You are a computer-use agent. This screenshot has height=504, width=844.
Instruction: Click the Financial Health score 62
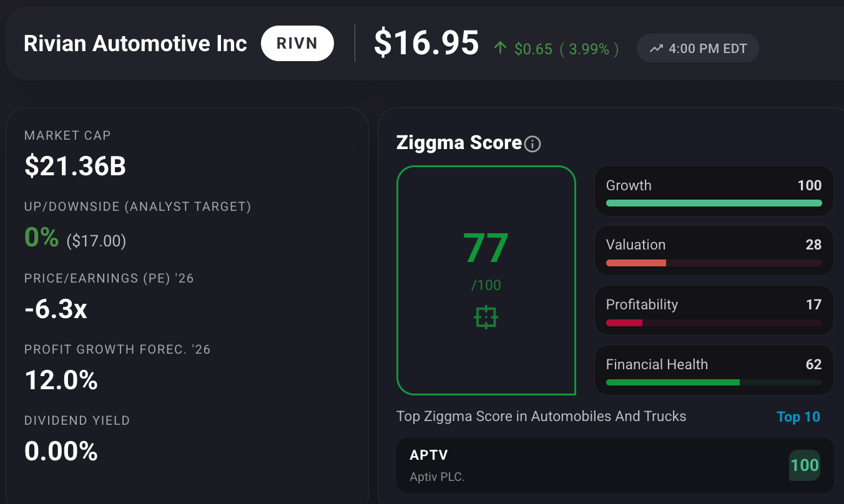[813, 364]
